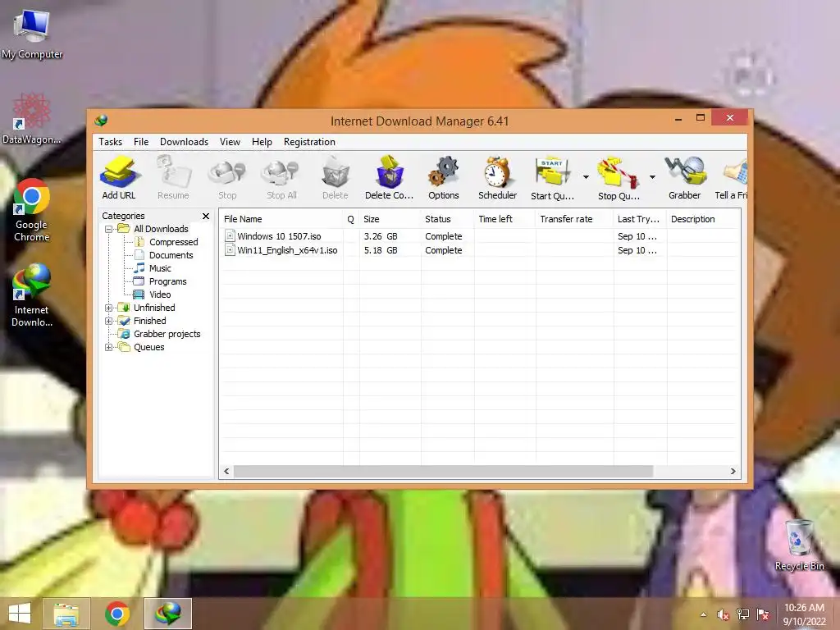Screen dimensions: 840x630
Task: Select the Win11_English_x64v1.iso download
Action: pyautogui.click(x=287, y=250)
